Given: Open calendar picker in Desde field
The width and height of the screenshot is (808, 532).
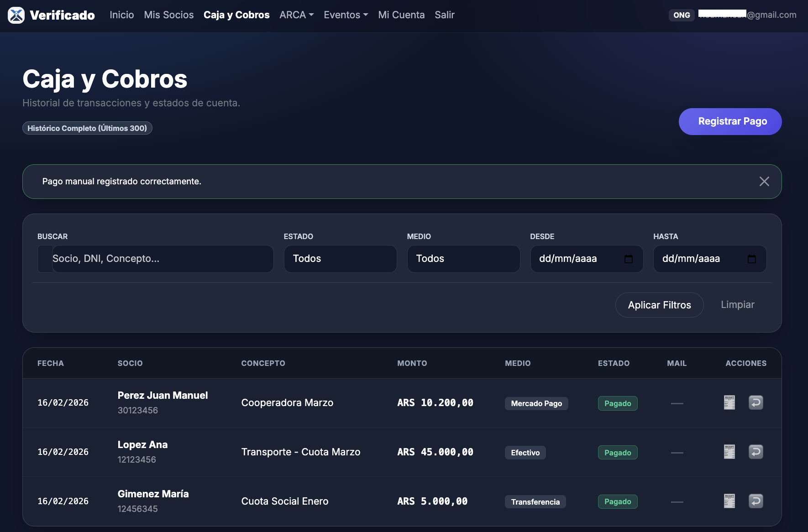Looking at the screenshot, I should (628, 259).
